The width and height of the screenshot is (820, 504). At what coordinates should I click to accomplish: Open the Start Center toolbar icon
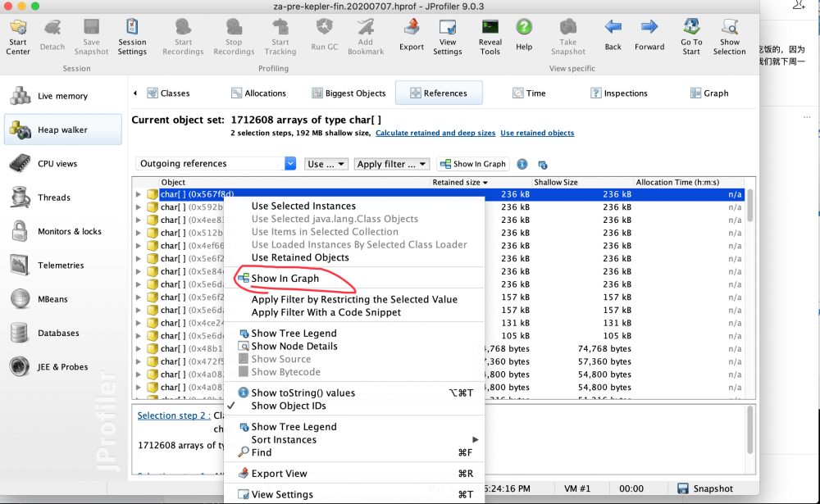(x=18, y=37)
